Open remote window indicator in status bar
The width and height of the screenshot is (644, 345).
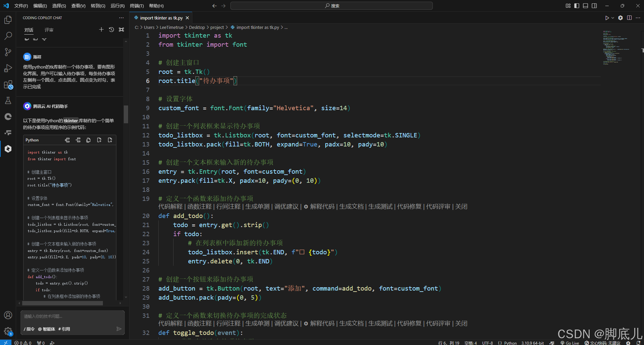tap(5, 343)
